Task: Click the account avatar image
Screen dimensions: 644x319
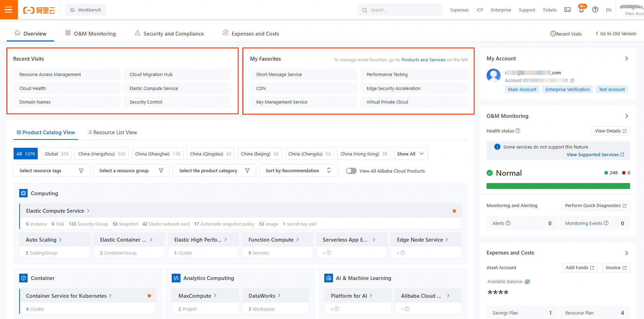Action: pyautogui.click(x=494, y=75)
